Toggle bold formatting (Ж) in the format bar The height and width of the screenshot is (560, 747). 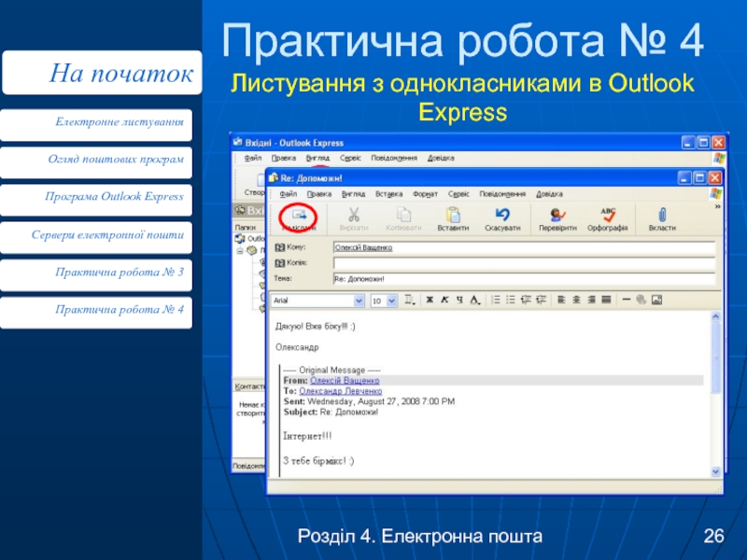point(430,301)
